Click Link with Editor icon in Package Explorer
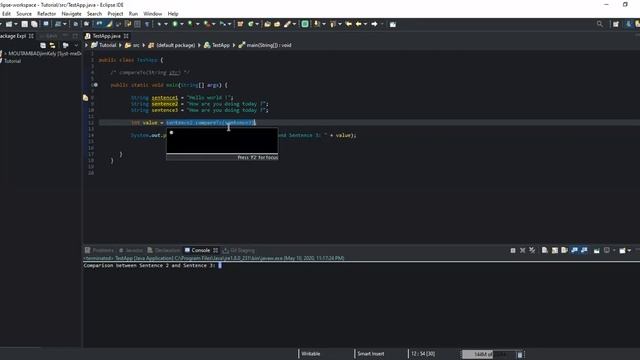Viewport: 640px width, 360px height. (52, 45)
